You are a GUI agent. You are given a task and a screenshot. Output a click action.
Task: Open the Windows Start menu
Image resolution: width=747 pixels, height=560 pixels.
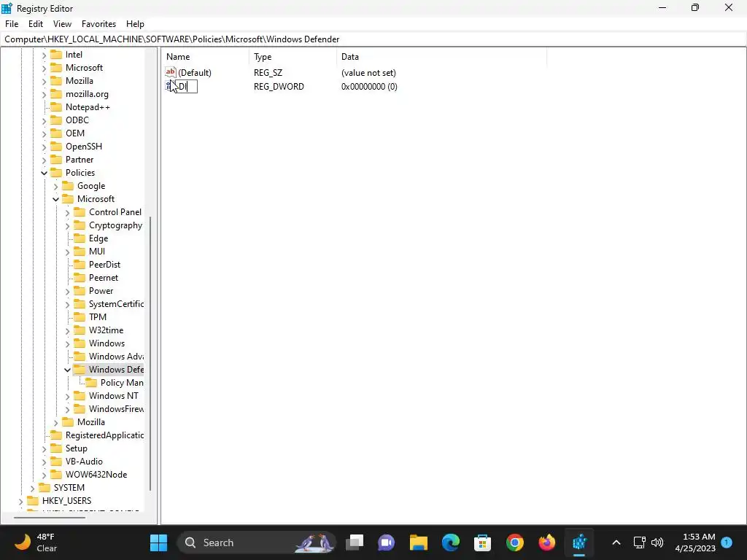[158, 542]
